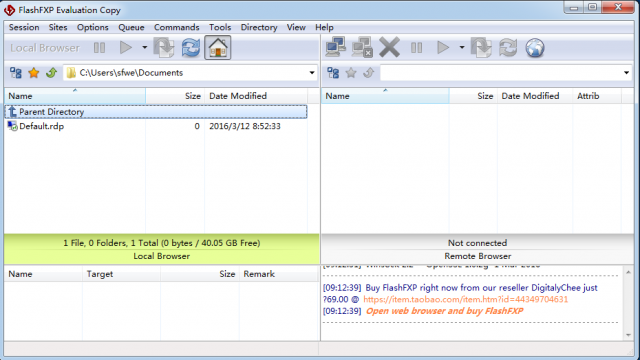
Task: Refresh the local browser file list
Action: [x=191, y=48]
